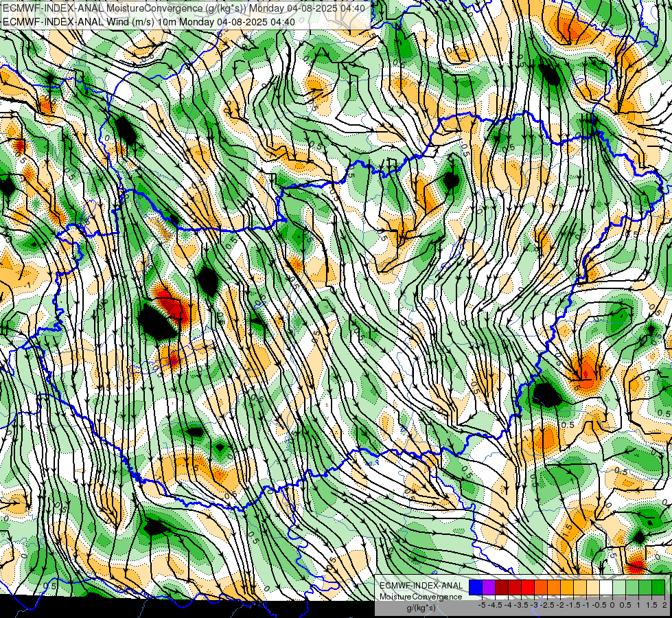Select the white -0.5 to 0 swatch
This screenshot has height=618, width=672.
click(x=606, y=587)
